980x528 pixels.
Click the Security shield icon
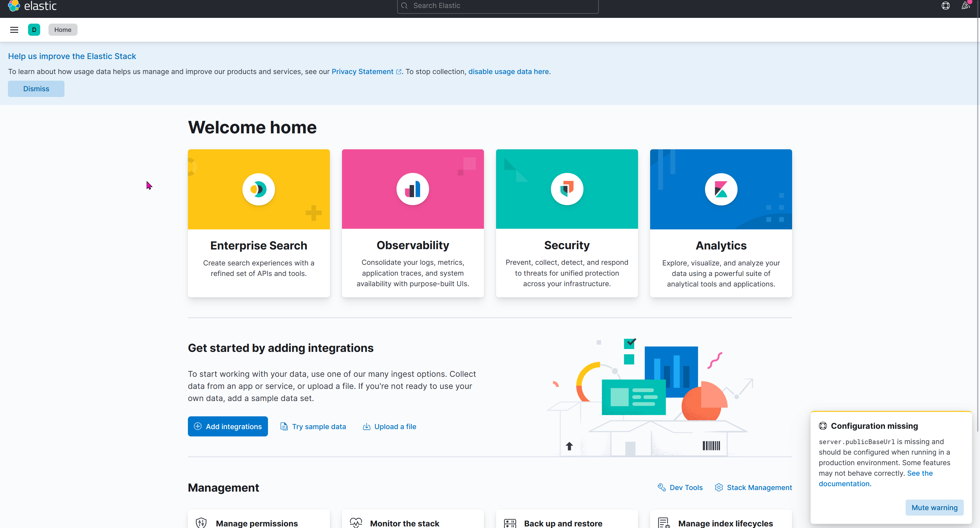[x=567, y=189]
